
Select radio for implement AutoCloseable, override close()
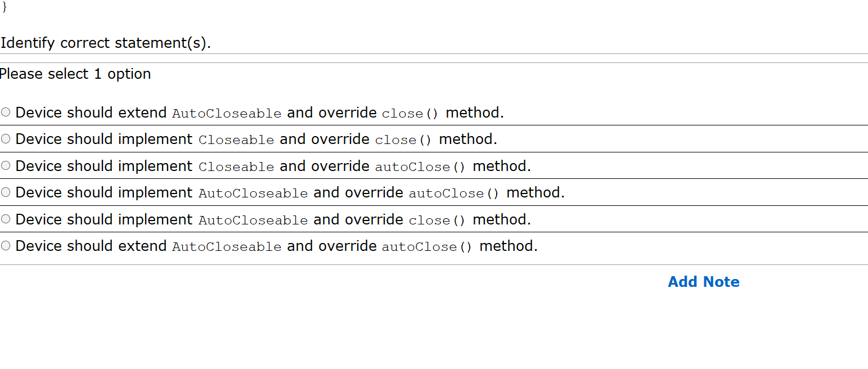(x=6, y=219)
